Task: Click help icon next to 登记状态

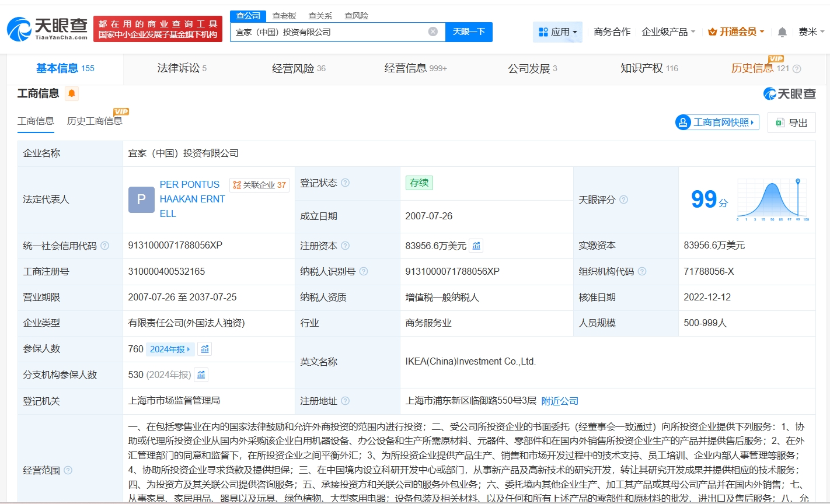Action: click(x=346, y=183)
